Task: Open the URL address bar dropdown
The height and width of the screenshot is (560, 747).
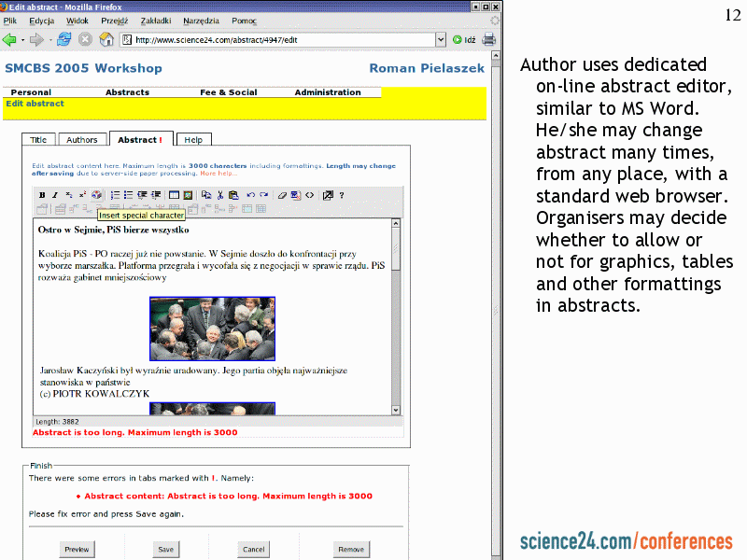Action: pyautogui.click(x=441, y=39)
